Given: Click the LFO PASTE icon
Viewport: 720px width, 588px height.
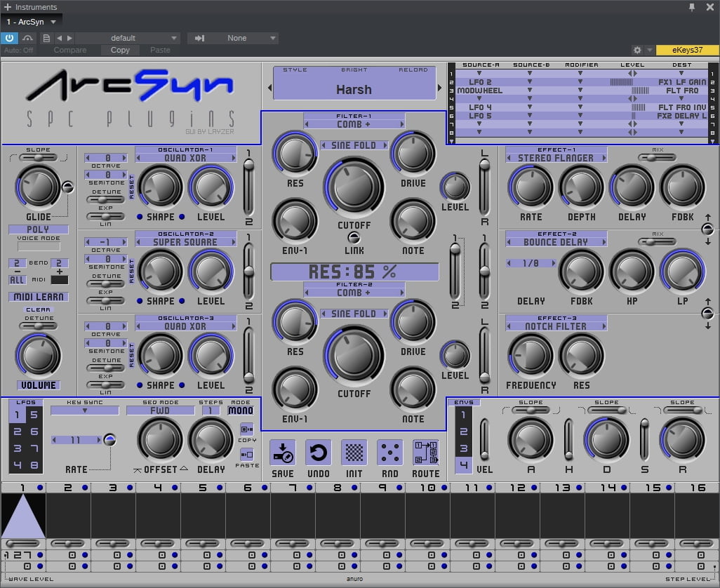Looking at the screenshot, I should pos(247,455).
